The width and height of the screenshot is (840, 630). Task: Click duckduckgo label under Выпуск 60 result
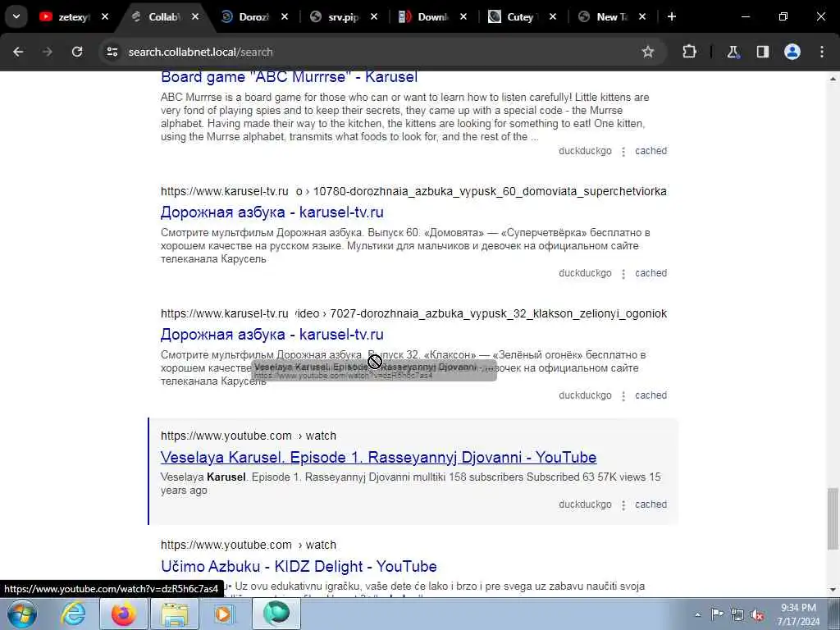coord(585,273)
